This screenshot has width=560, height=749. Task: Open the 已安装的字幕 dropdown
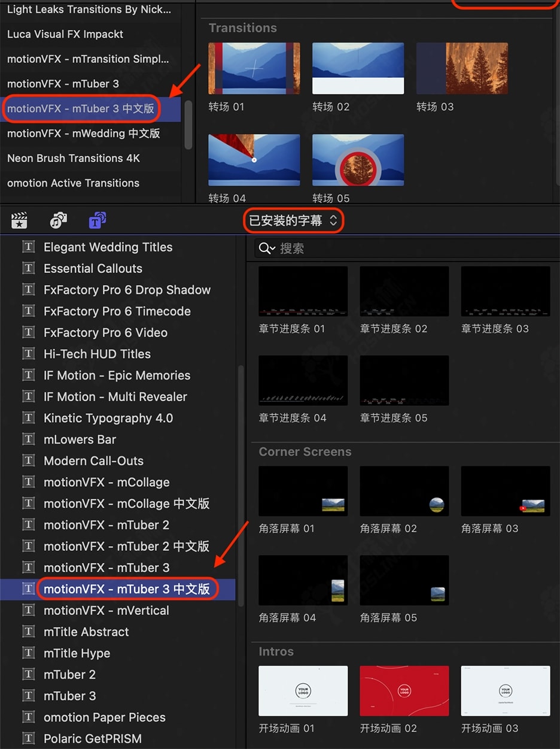pos(293,221)
